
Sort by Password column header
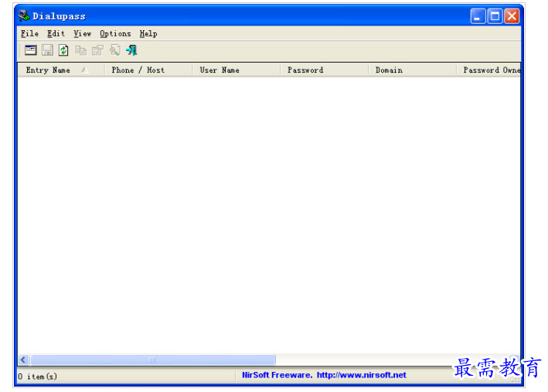pos(325,70)
